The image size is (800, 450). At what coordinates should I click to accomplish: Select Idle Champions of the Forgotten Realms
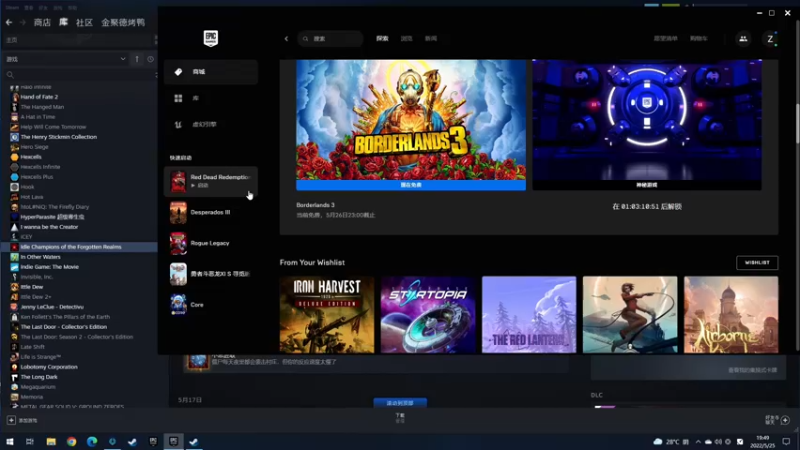tap(79, 247)
